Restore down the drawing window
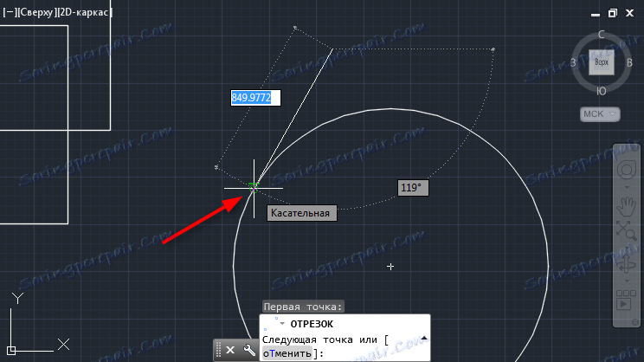Screen dimensions: 644x362 [x=612, y=13]
